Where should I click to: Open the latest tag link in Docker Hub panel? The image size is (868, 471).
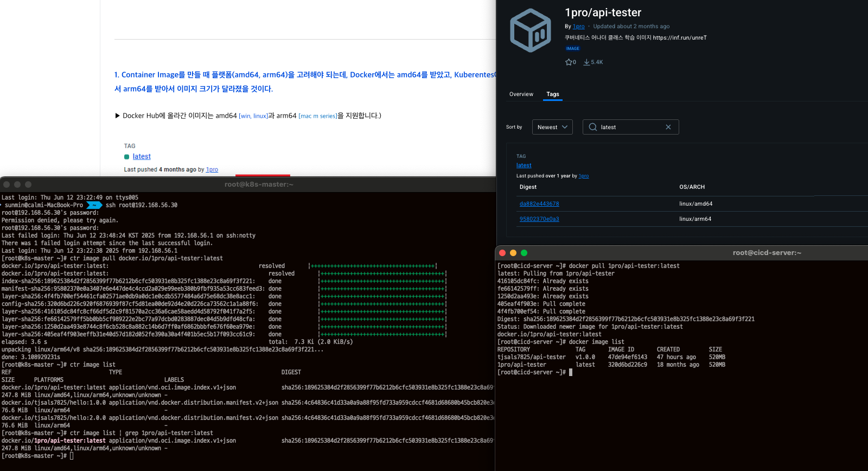click(524, 166)
